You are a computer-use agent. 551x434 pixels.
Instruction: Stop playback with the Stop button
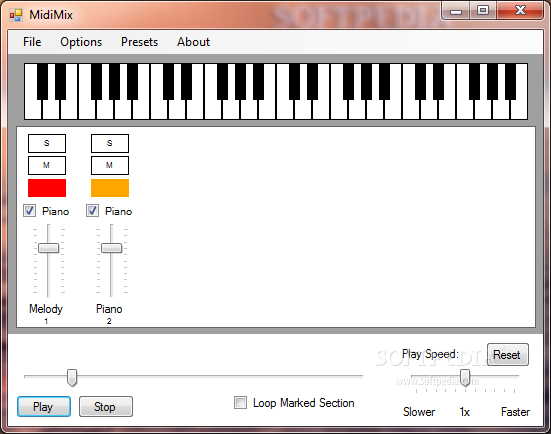coord(106,407)
